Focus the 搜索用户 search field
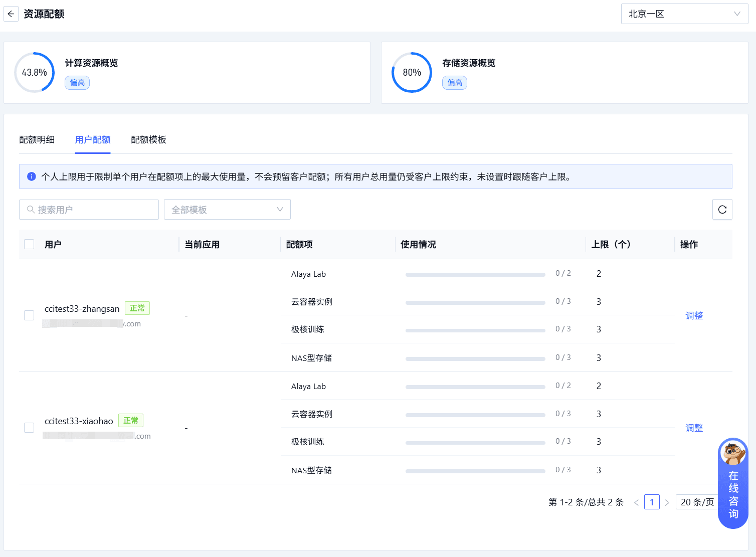 click(x=89, y=210)
